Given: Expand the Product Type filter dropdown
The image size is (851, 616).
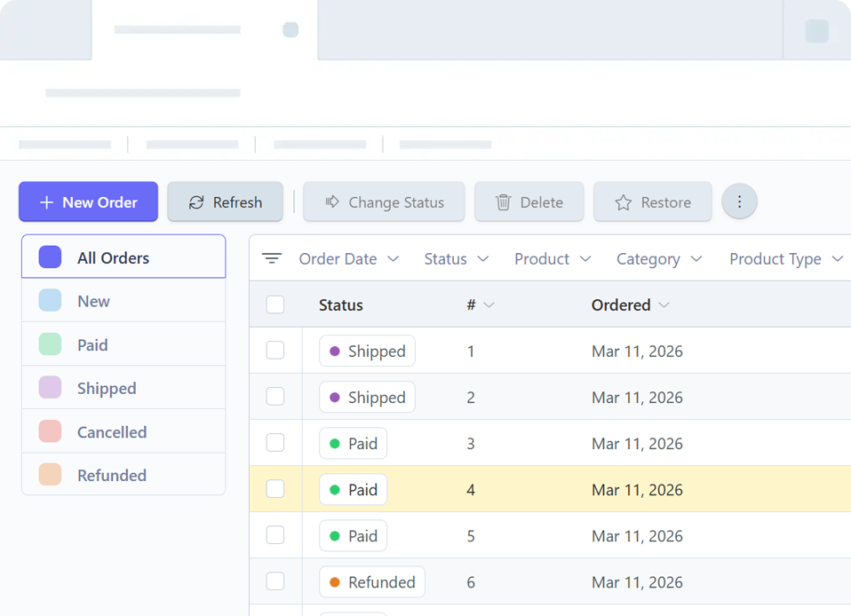Looking at the screenshot, I should tap(785, 258).
